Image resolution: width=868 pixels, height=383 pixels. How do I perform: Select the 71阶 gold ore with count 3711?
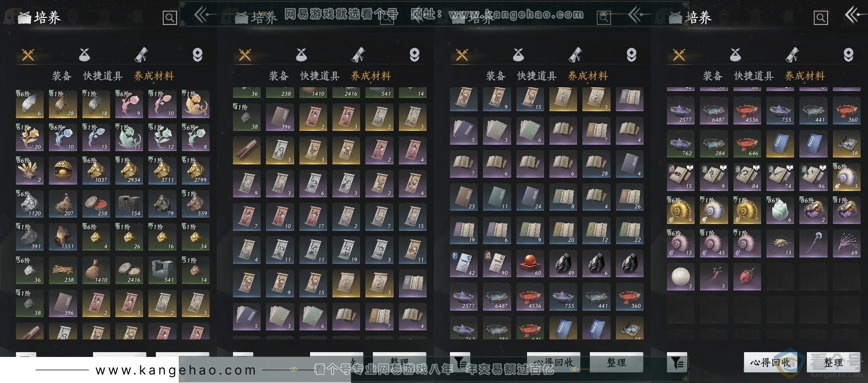pyautogui.click(x=163, y=171)
